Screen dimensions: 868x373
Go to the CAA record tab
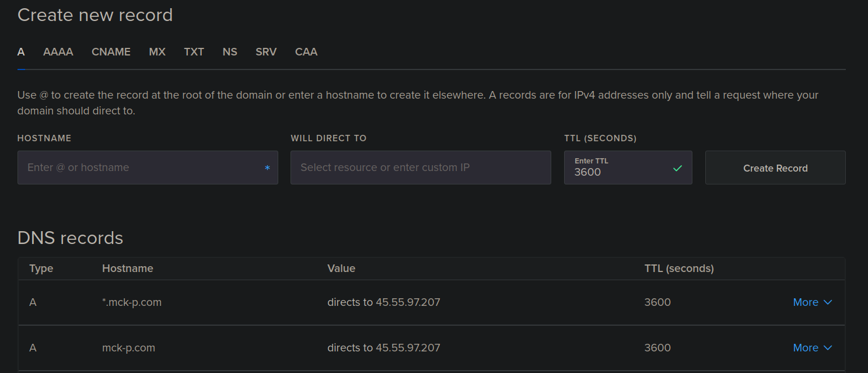tap(306, 52)
